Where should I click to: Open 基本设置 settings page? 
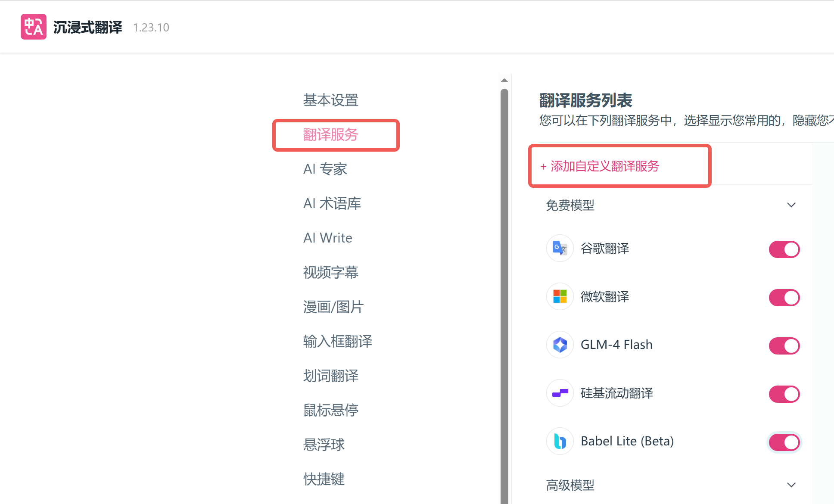tap(331, 100)
